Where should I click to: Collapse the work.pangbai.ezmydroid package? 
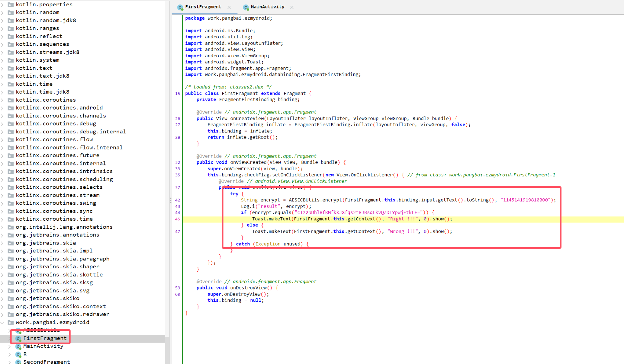click(2, 322)
